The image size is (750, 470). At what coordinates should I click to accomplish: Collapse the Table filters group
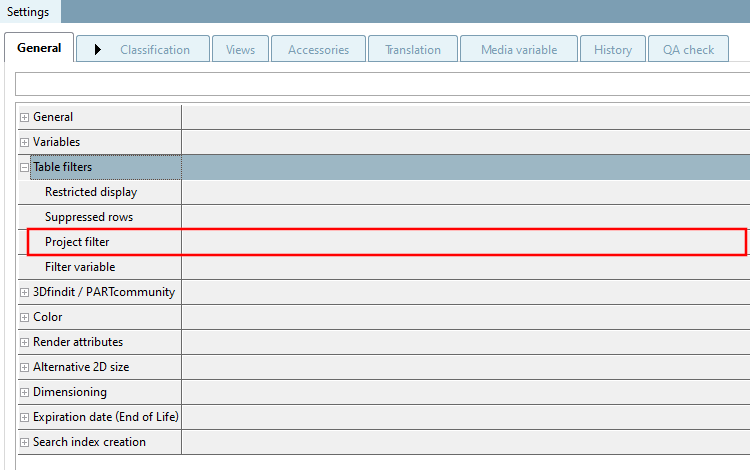24,167
